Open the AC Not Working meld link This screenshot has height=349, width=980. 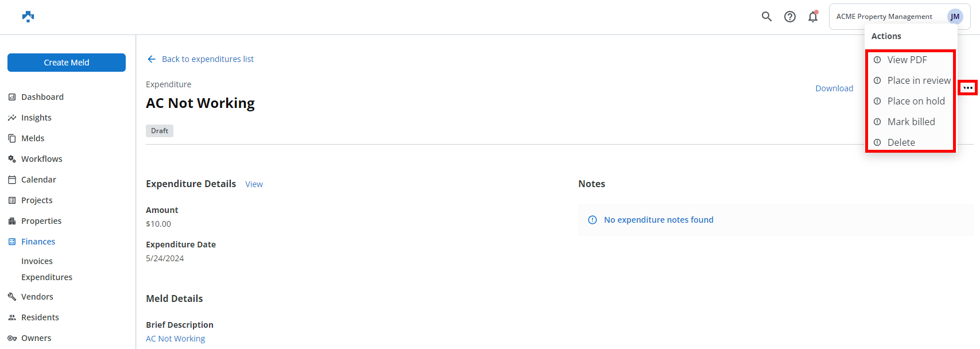tap(175, 339)
